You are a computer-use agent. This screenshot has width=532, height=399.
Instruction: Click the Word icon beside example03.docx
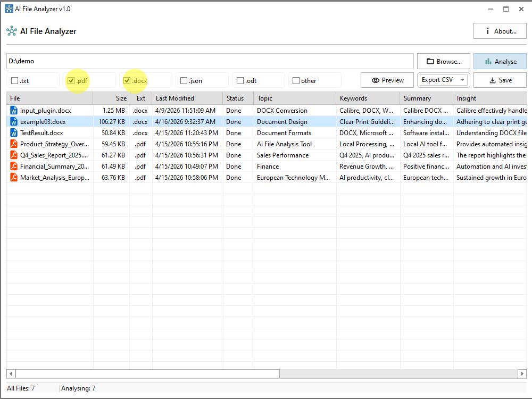tap(14, 122)
